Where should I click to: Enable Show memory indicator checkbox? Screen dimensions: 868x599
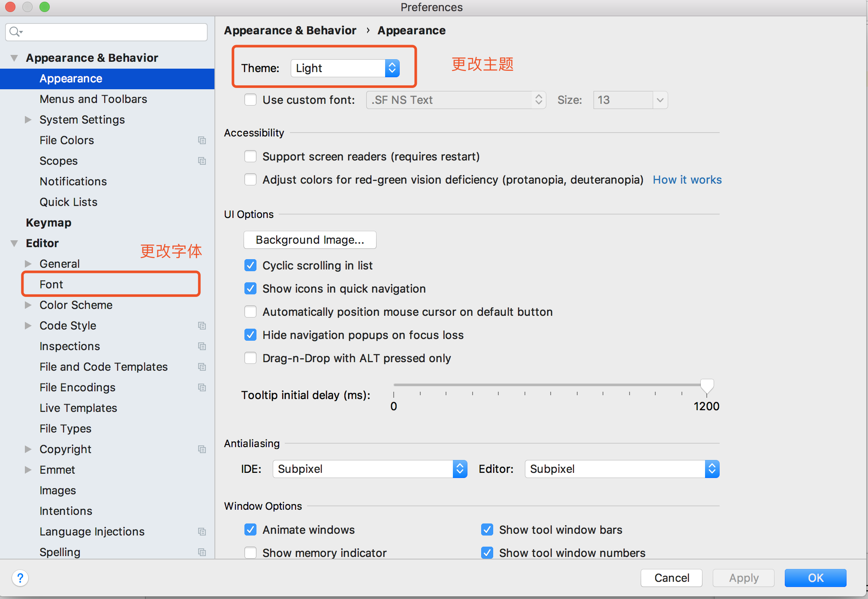pos(250,553)
